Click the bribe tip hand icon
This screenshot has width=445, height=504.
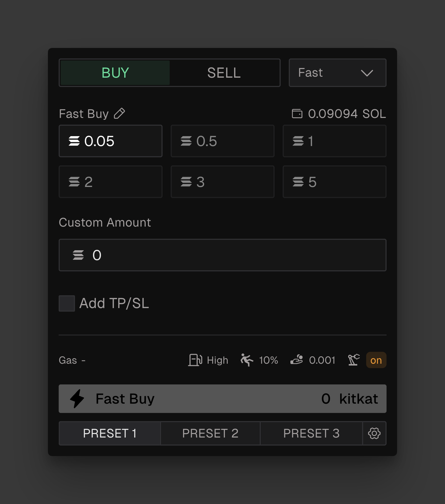coord(297,360)
